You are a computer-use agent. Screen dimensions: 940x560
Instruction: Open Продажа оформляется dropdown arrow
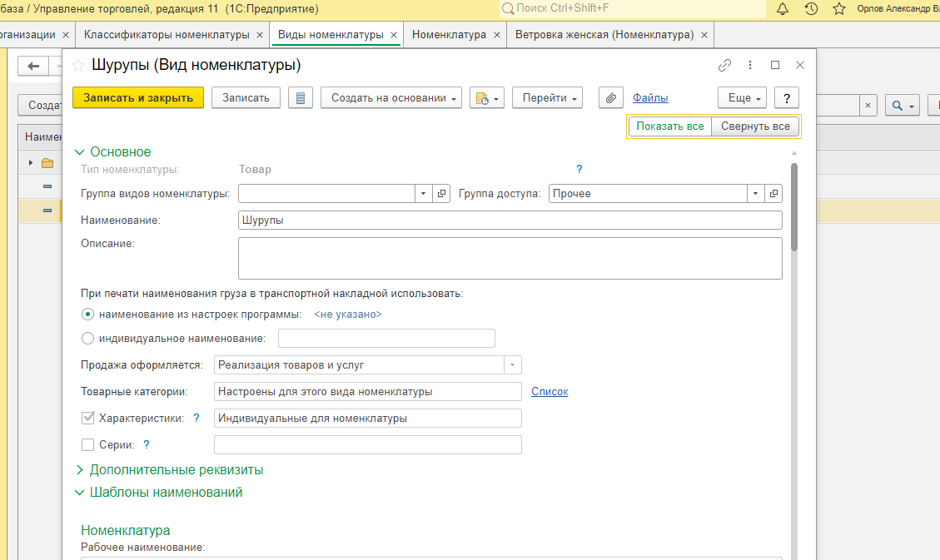click(x=513, y=364)
